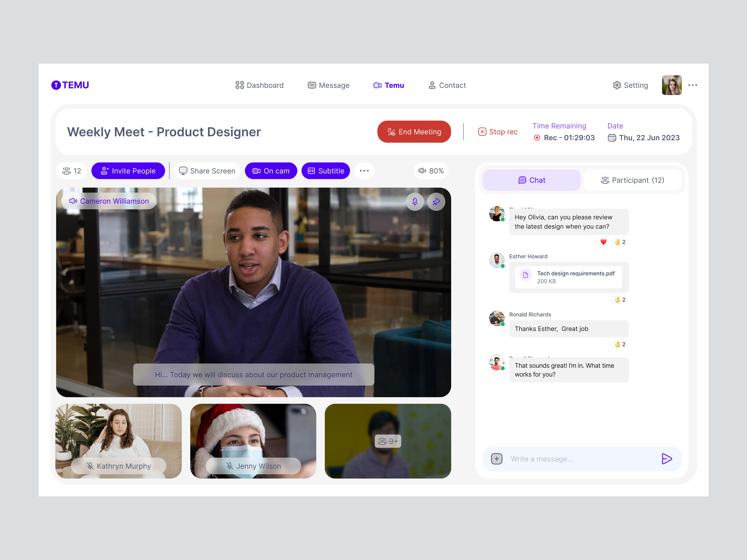Click the Write a message input field
This screenshot has width=747, height=560.
[x=557, y=459]
